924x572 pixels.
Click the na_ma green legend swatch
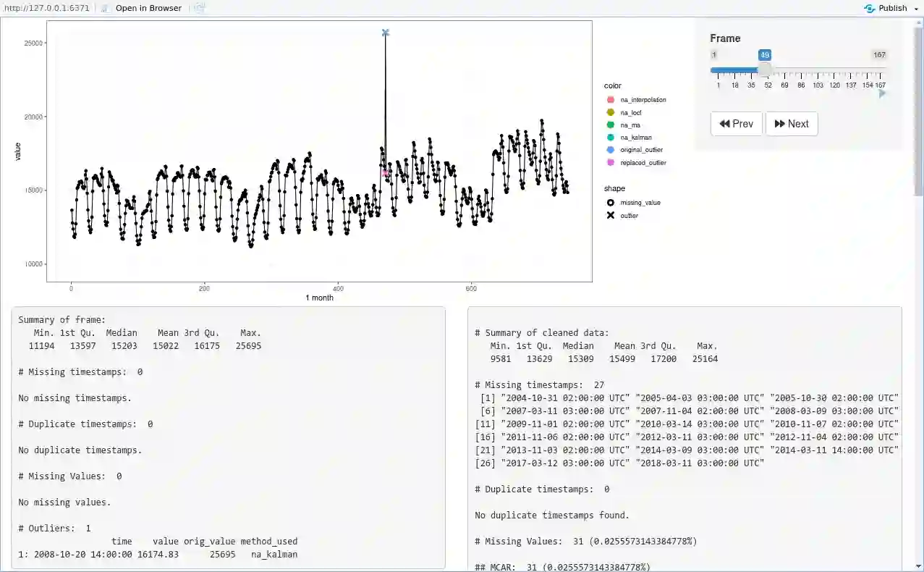pos(610,125)
